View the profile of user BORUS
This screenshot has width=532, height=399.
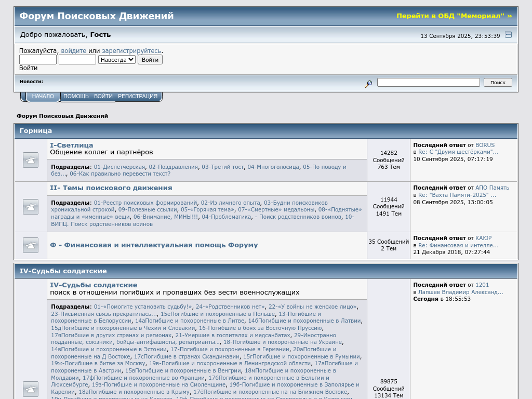(485, 145)
